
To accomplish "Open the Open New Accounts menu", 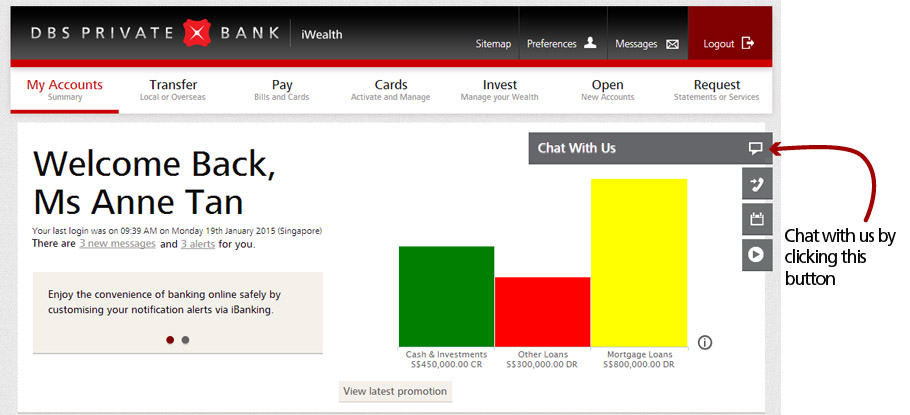I will tap(608, 89).
